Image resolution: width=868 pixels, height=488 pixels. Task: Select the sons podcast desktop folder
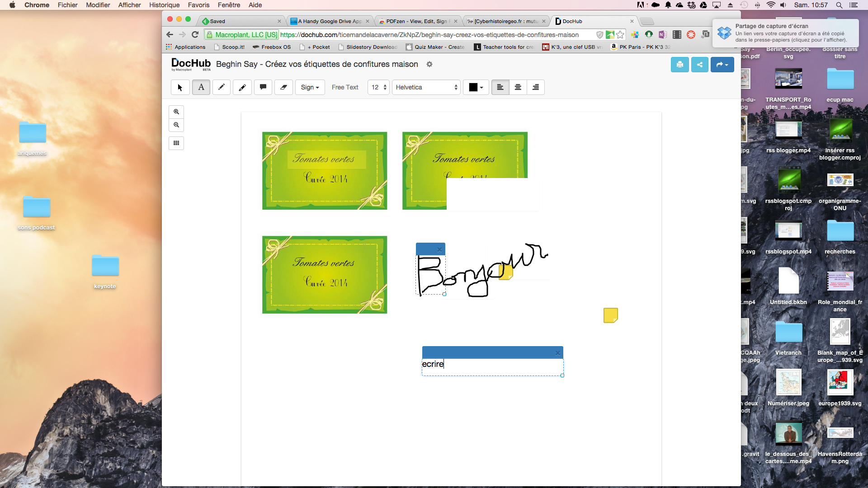[36, 213]
